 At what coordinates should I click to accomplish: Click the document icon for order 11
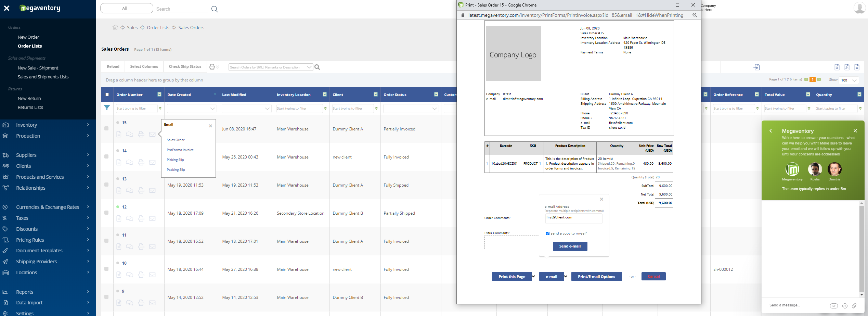coord(119,247)
